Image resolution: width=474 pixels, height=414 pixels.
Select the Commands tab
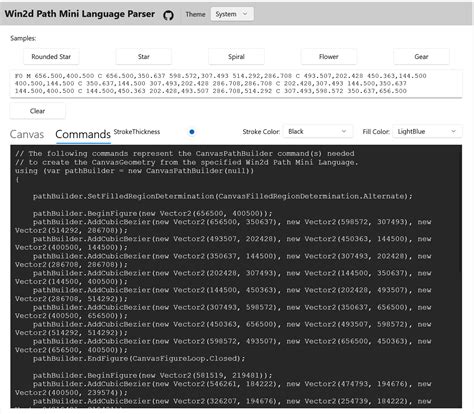tap(83, 134)
